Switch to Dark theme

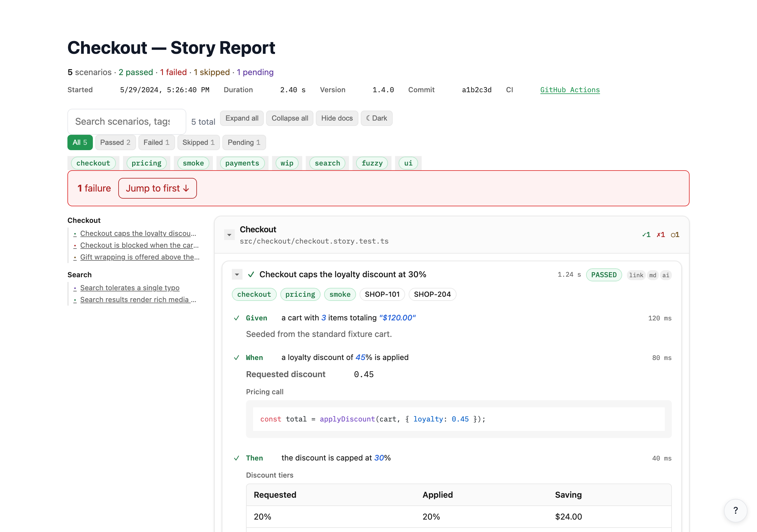376,118
